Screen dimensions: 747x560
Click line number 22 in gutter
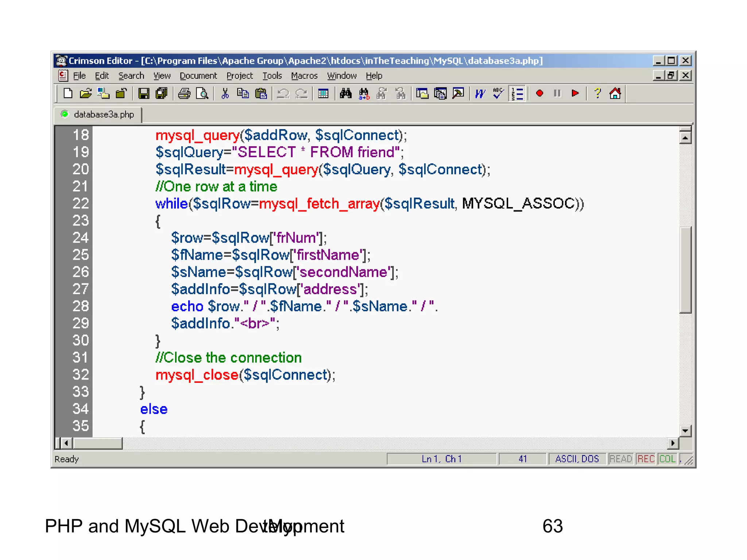click(81, 203)
